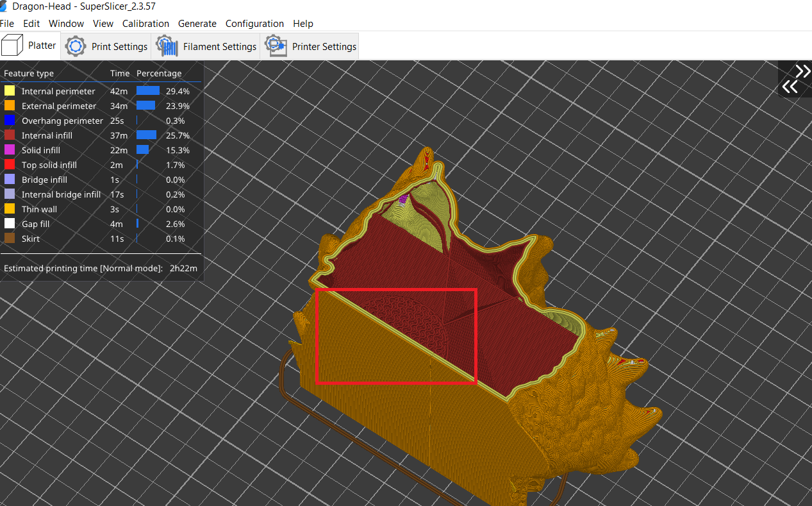Image resolution: width=812 pixels, height=506 pixels.
Task: Click the 25.7% percentage value
Action: point(178,136)
